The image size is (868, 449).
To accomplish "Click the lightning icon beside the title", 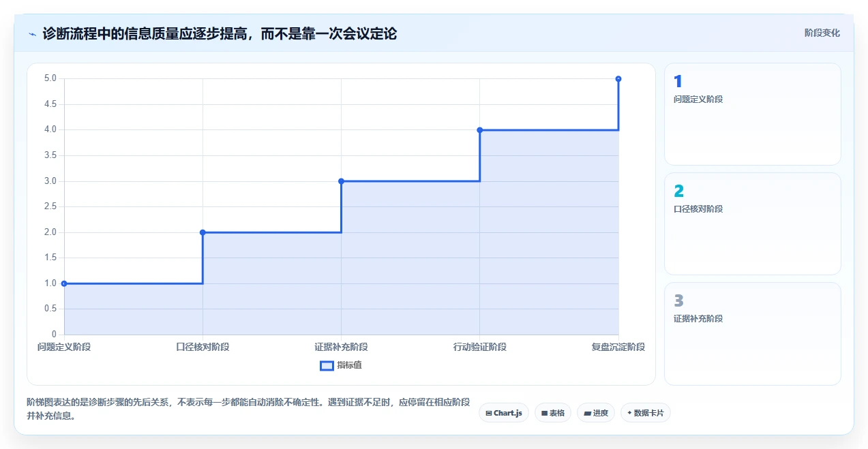I will [32, 33].
